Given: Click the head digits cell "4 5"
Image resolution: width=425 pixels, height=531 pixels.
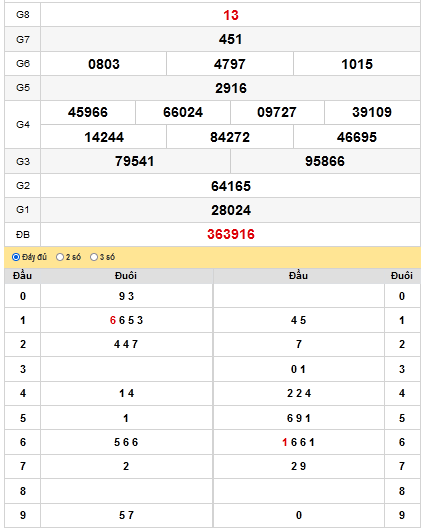Looking at the screenshot, I should tap(298, 320).
